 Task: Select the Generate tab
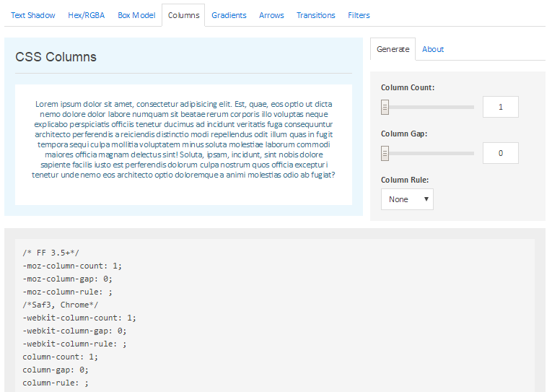tap(393, 49)
